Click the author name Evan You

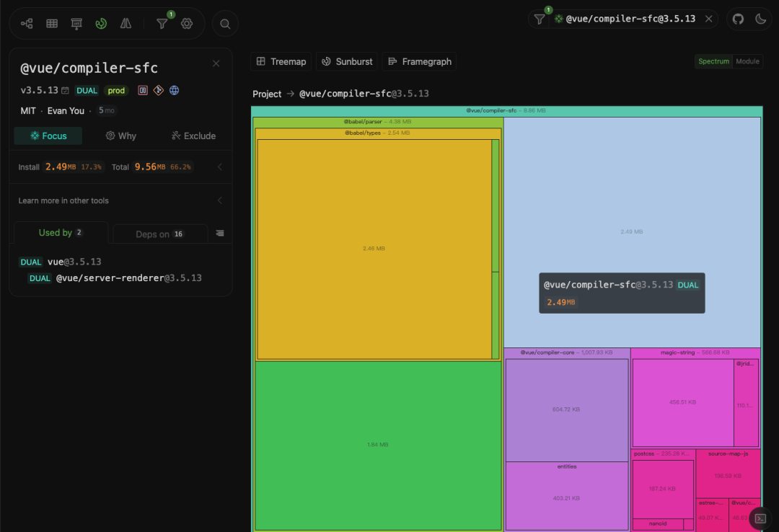click(x=66, y=111)
